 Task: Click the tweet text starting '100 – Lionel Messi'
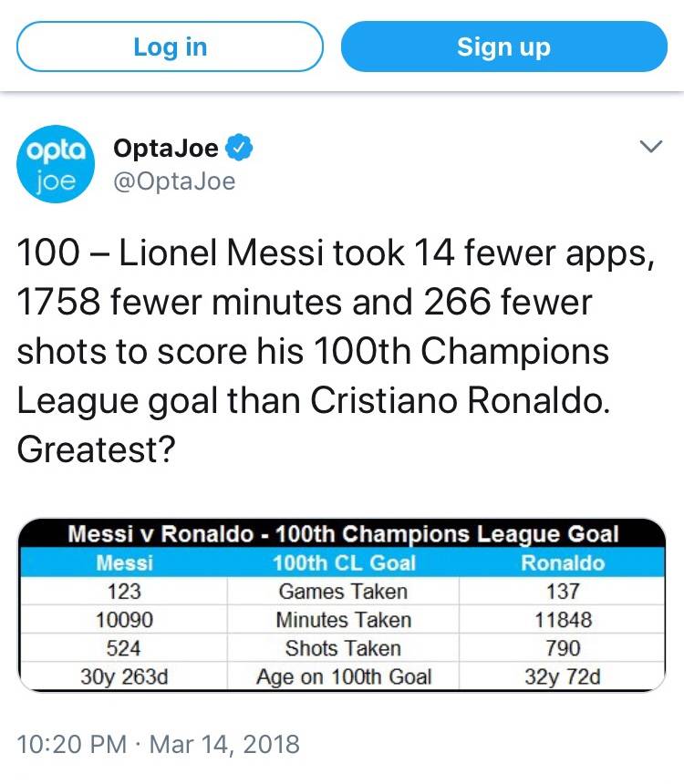point(336,254)
